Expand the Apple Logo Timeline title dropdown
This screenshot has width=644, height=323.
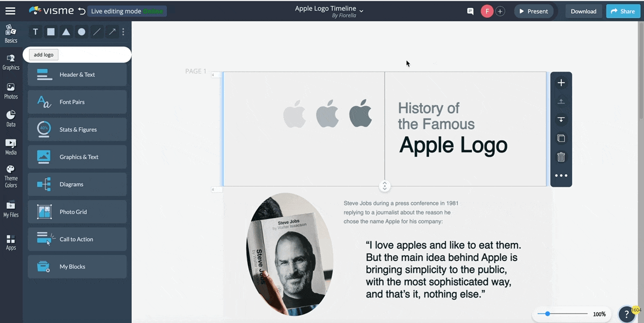pos(361,10)
